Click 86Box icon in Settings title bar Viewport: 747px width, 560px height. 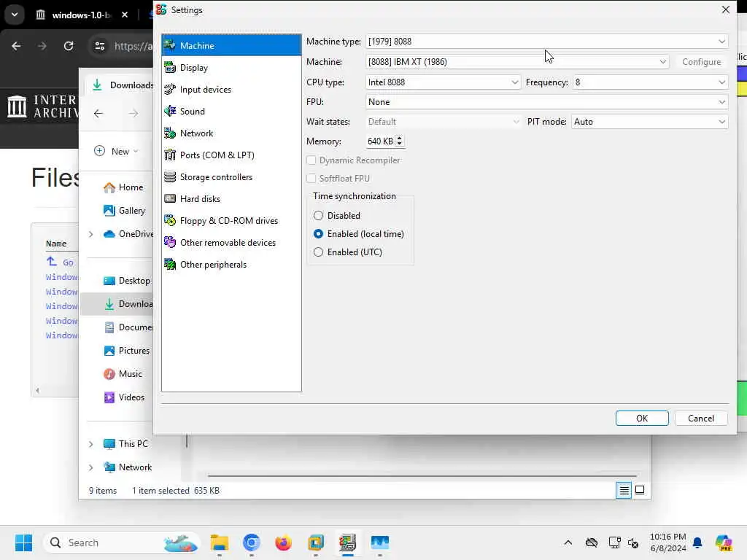[161, 9]
